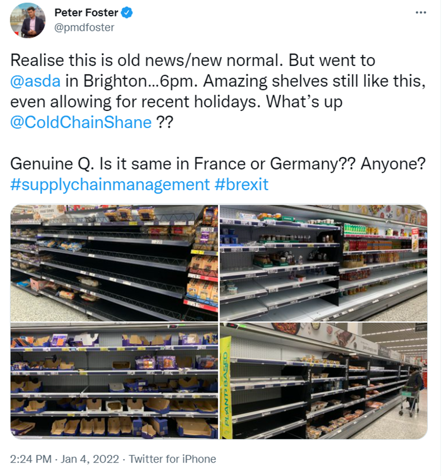This screenshot has width=448, height=476.
Task: Open the bottom-left empty cardboard trays photo
Action: point(114,380)
